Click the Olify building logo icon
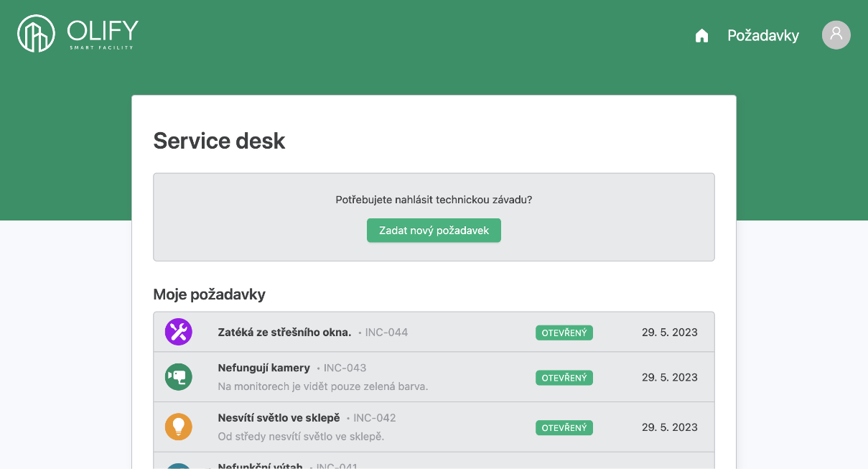868x469 pixels. (36, 34)
